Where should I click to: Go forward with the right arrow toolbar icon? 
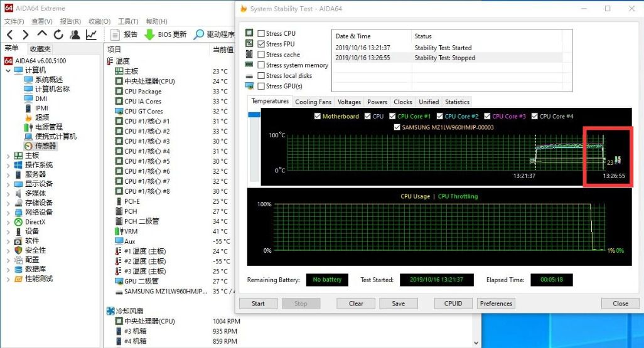[x=26, y=35]
